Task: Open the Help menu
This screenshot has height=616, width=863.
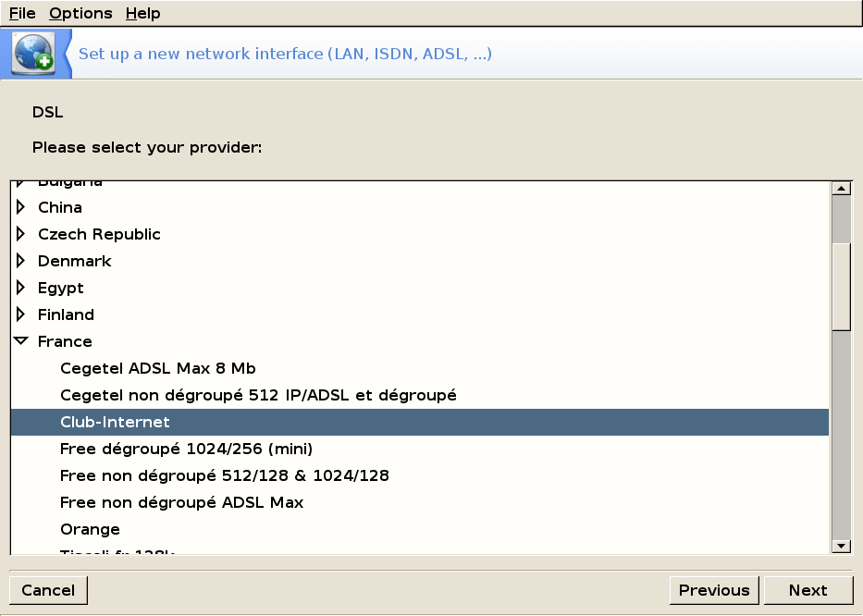Action: tap(143, 13)
